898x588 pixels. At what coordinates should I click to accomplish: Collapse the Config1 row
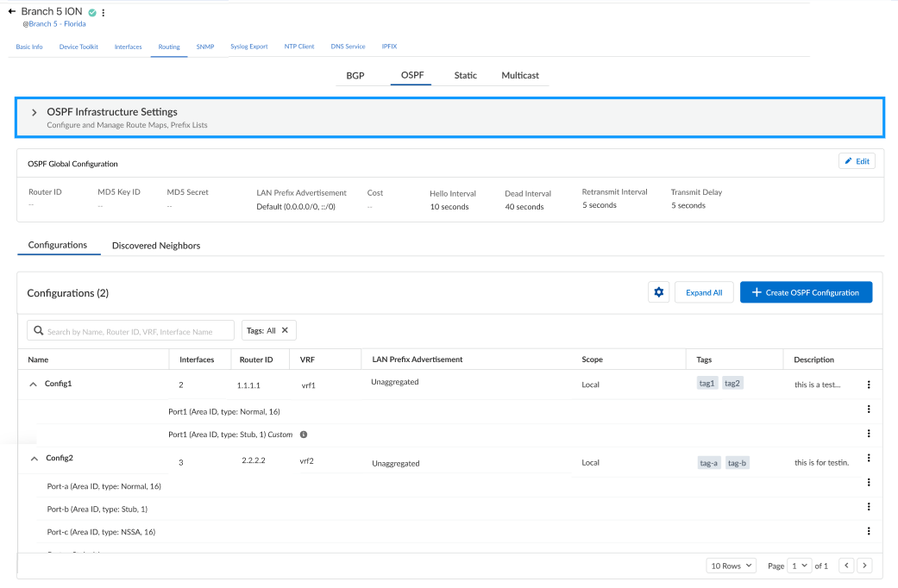(33, 384)
